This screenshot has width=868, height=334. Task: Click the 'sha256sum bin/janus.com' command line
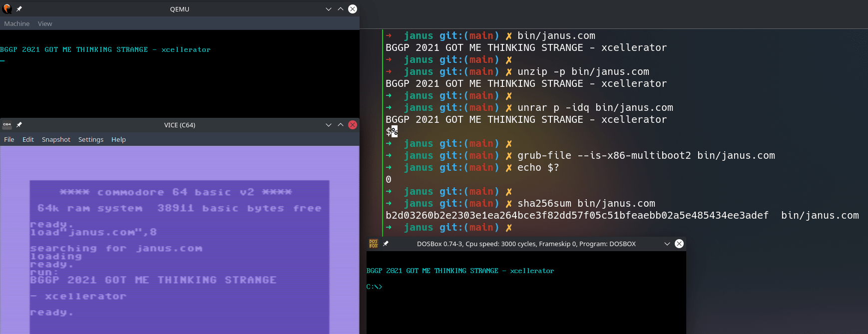pyautogui.click(x=586, y=203)
